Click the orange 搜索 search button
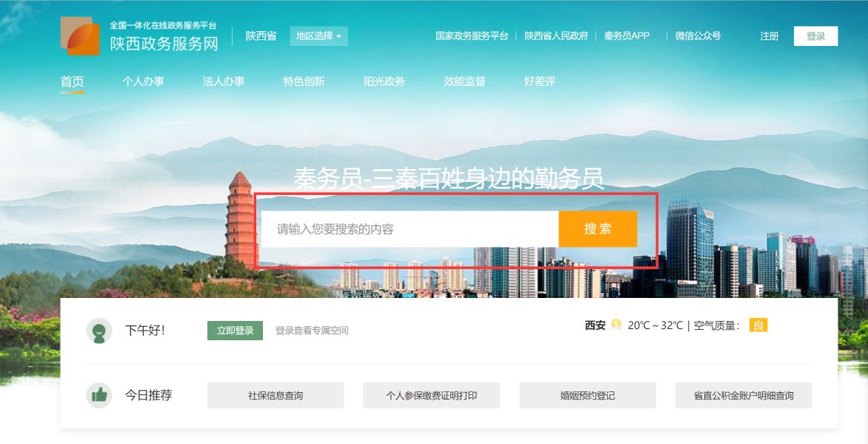The height and width of the screenshot is (444, 868). pos(598,229)
